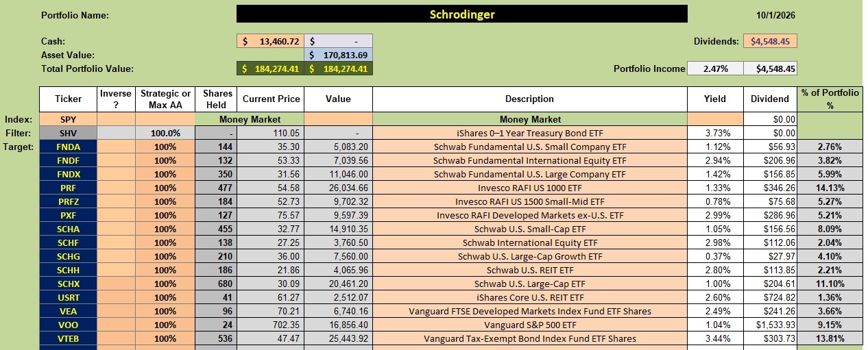Select the VTEB ticker cell
The image size is (868, 350).
(68, 338)
